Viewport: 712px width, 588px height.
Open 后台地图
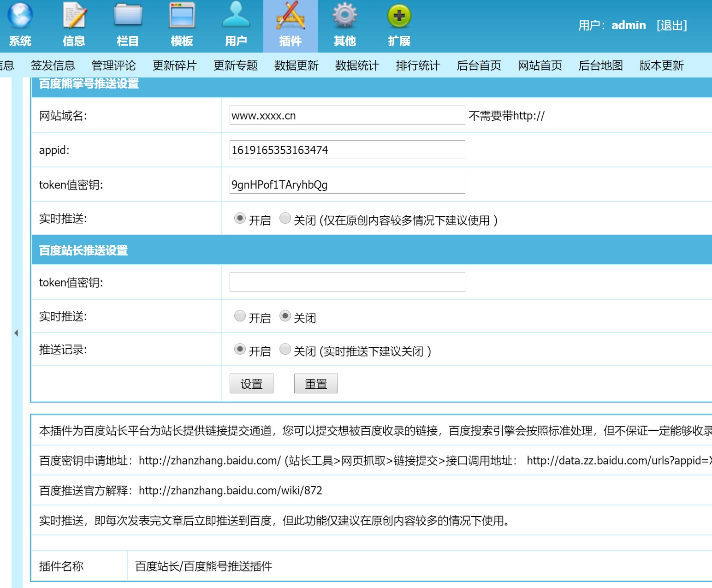tap(601, 65)
